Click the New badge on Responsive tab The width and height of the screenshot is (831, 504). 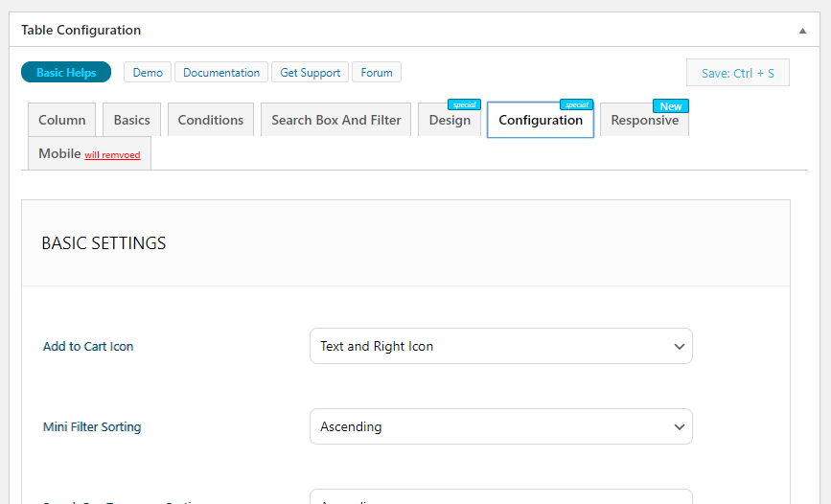tap(670, 106)
